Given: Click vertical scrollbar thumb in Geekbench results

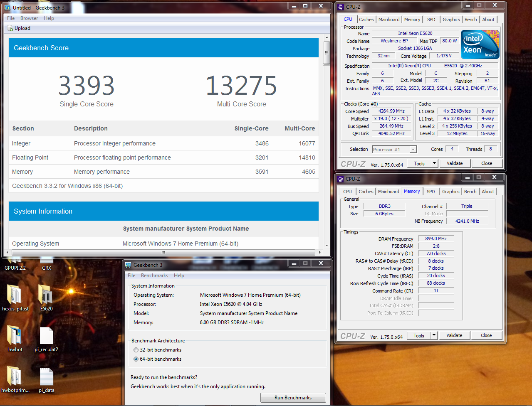Looking at the screenshot, I should pos(327,53).
